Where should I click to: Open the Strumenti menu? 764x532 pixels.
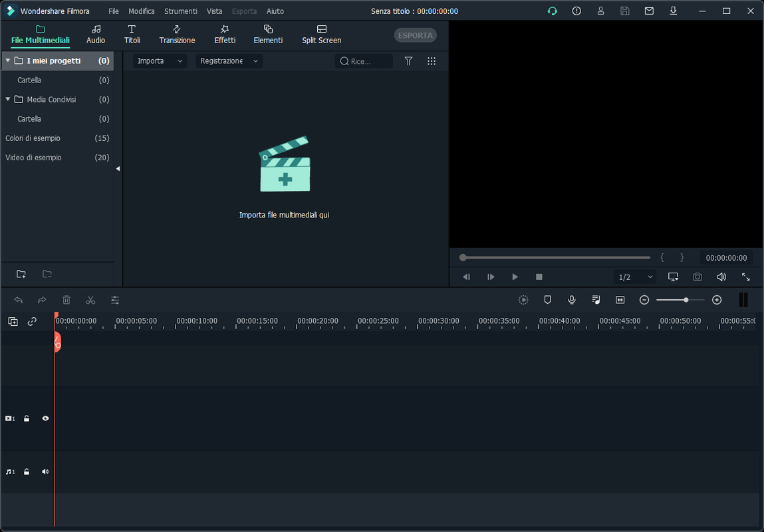coord(181,11)
